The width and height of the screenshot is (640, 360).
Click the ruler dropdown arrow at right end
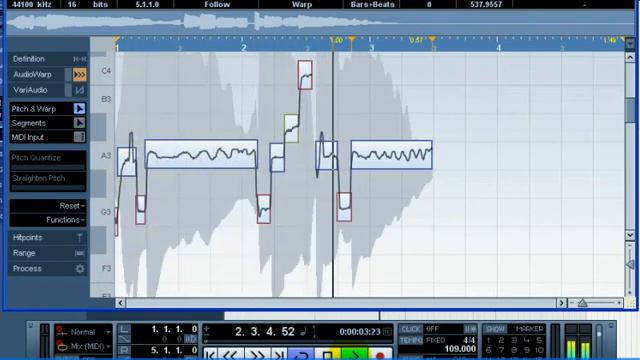(630, 44)
